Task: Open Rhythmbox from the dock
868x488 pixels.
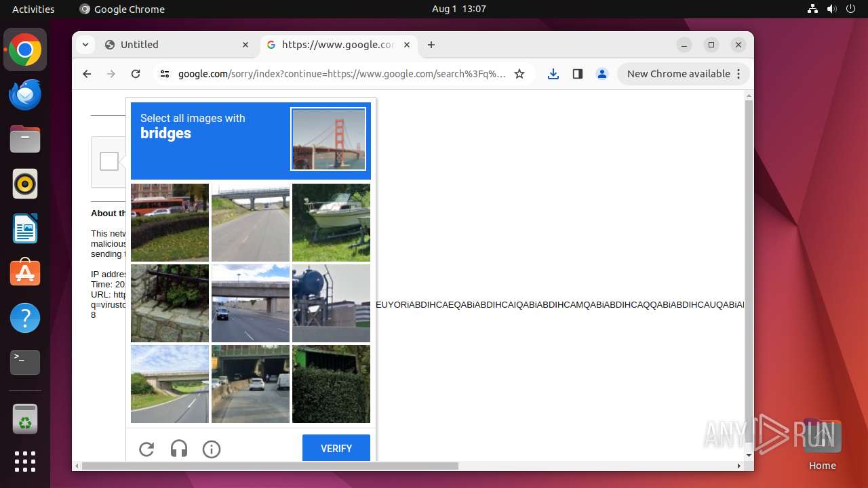Action: [25, 184]
